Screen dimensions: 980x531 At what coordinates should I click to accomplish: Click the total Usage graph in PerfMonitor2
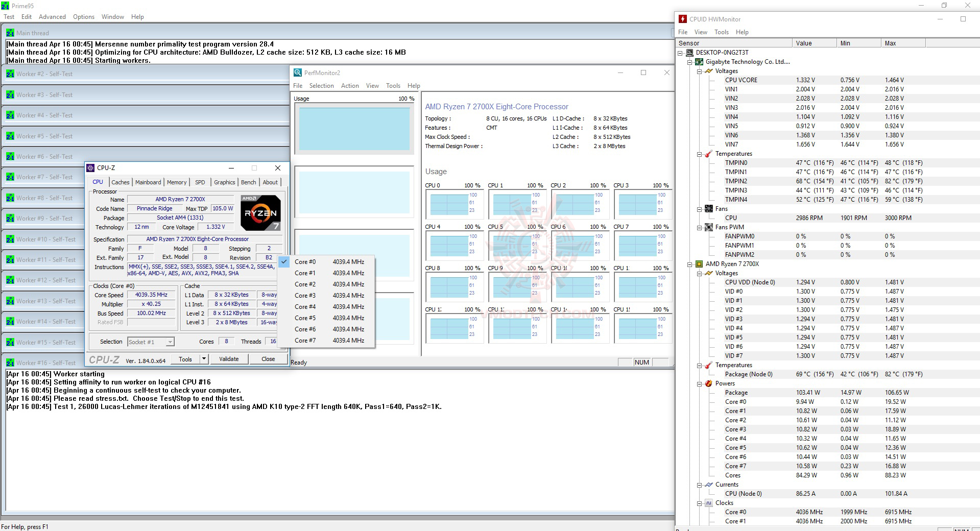pos(354,129)
